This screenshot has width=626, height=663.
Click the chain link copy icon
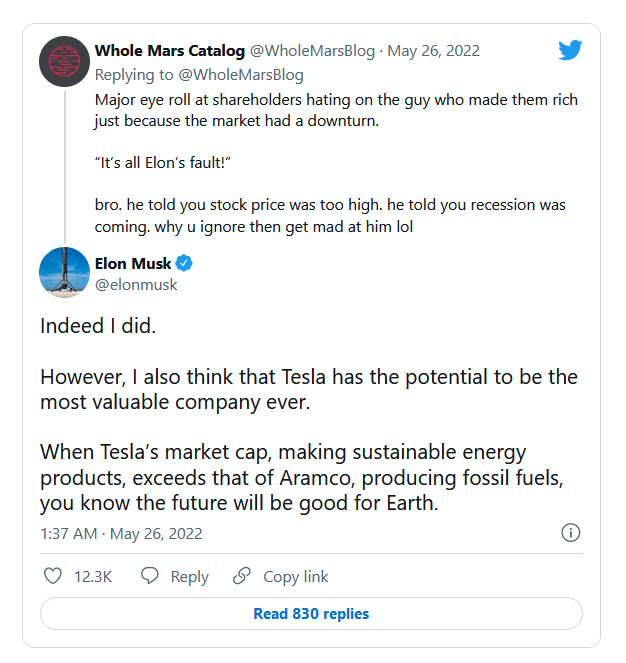pos(242,576)
